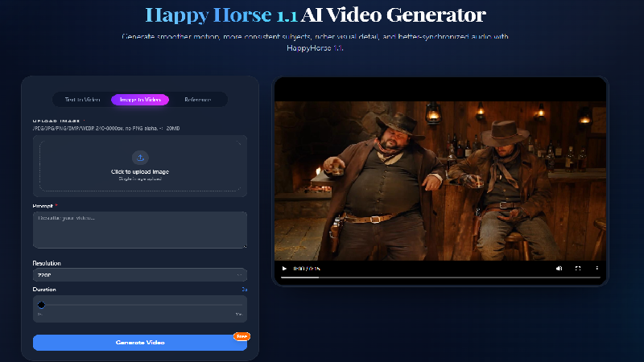The image size is (644, 362).
Task: Click the Prompt label
Action: tap(43, 206)
